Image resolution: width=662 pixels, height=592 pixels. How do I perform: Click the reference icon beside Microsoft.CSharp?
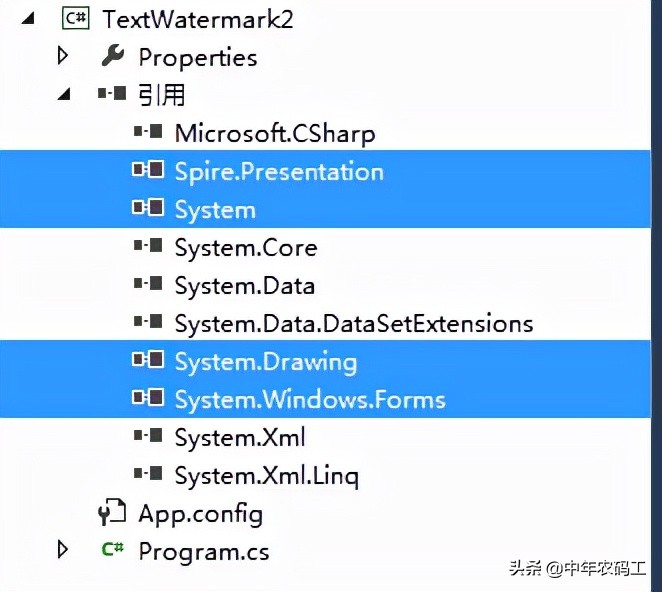pos(148,132)
